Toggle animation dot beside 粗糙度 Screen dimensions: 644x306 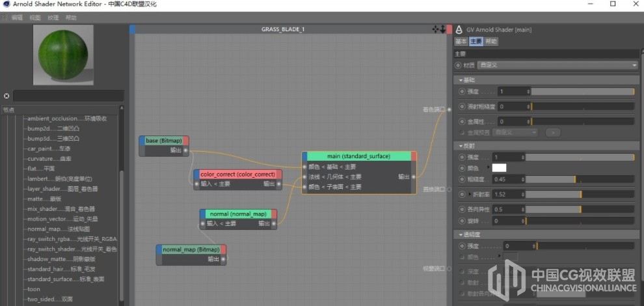point(462,179)
